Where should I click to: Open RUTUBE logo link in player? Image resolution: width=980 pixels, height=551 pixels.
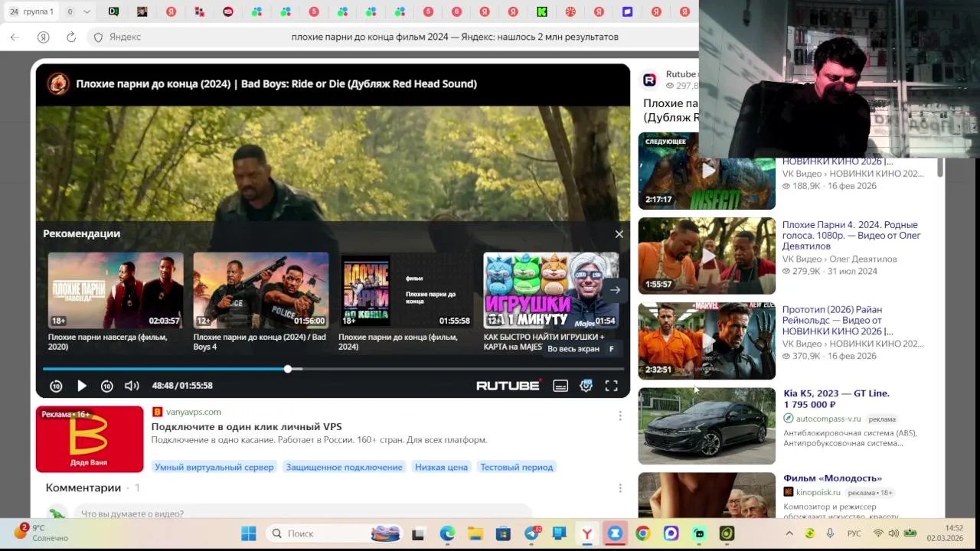[x=508, y=385]
